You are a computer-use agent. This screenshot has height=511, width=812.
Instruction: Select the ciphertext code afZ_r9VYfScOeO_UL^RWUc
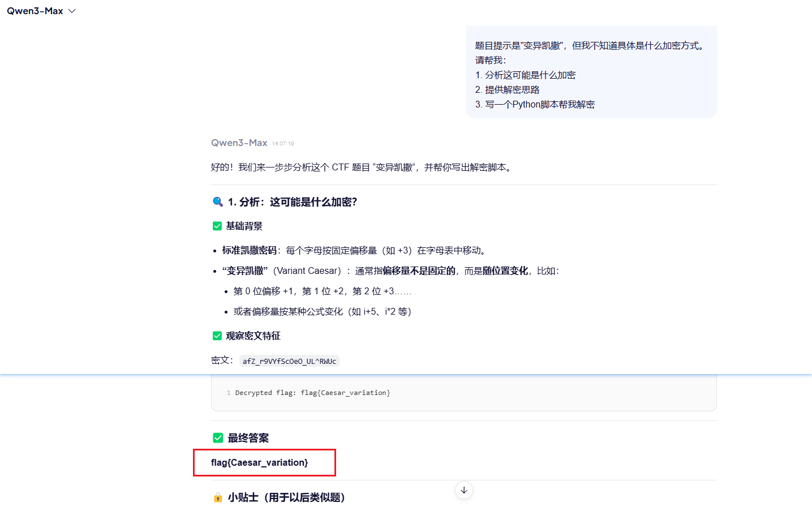point(289,361)
